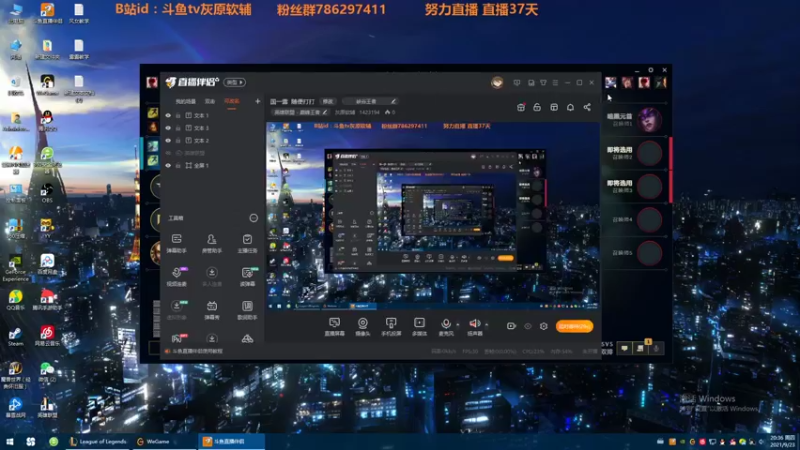Click the user avatar in app title bar

(497, 82)
